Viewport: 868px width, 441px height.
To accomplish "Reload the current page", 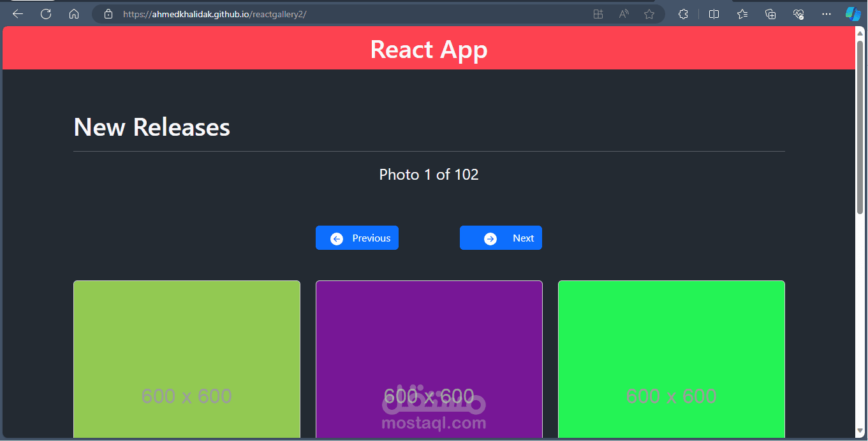I will point(45,13).
